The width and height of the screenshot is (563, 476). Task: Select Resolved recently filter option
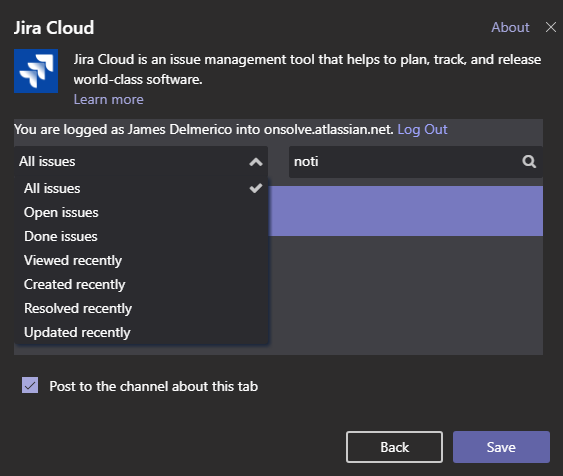coord(142,309)
